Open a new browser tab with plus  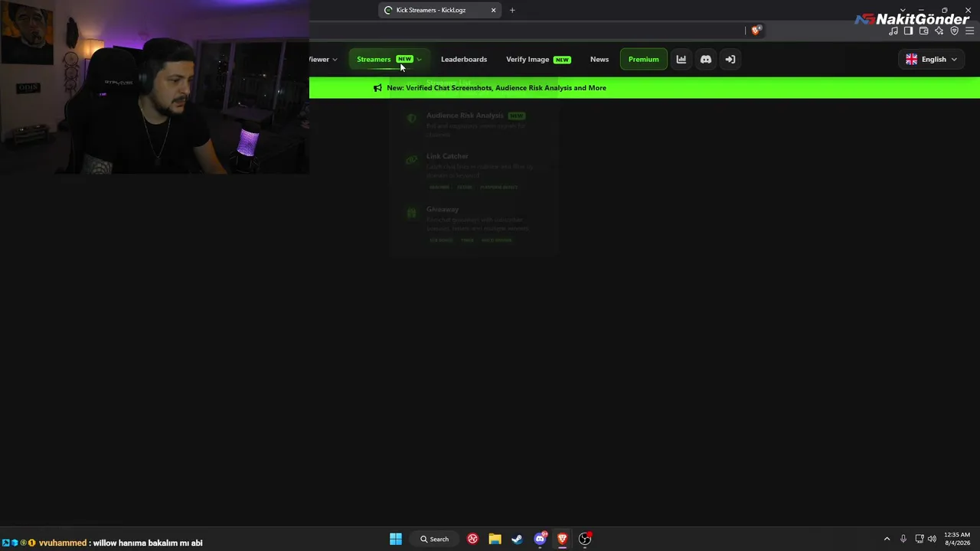coord(512,10)
